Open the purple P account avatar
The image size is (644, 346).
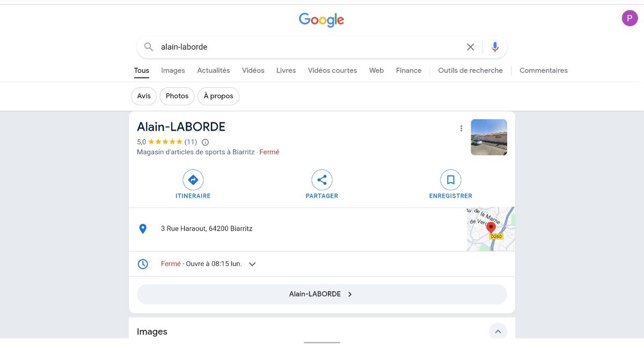point(630,18)
